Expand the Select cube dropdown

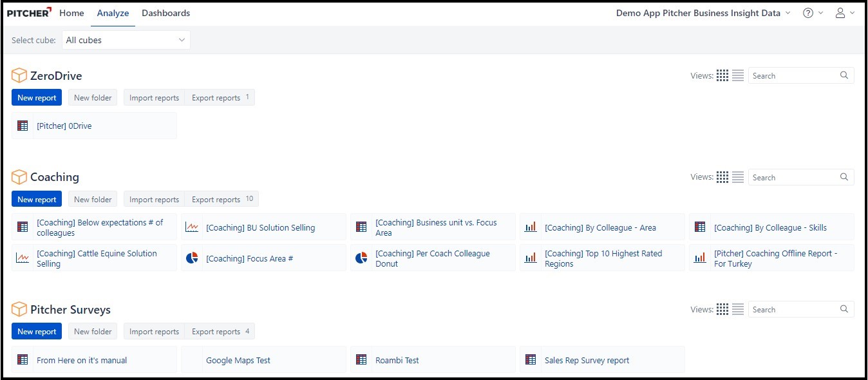126,40
